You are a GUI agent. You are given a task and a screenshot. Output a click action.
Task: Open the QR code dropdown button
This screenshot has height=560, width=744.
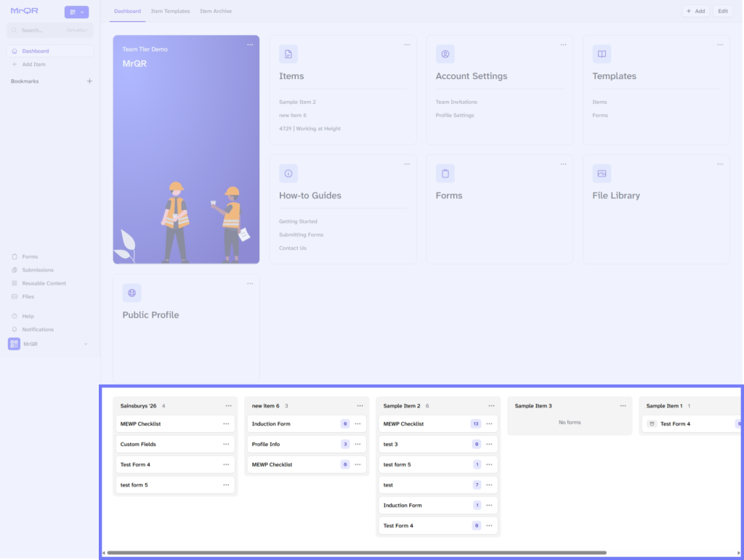point(76,12)
